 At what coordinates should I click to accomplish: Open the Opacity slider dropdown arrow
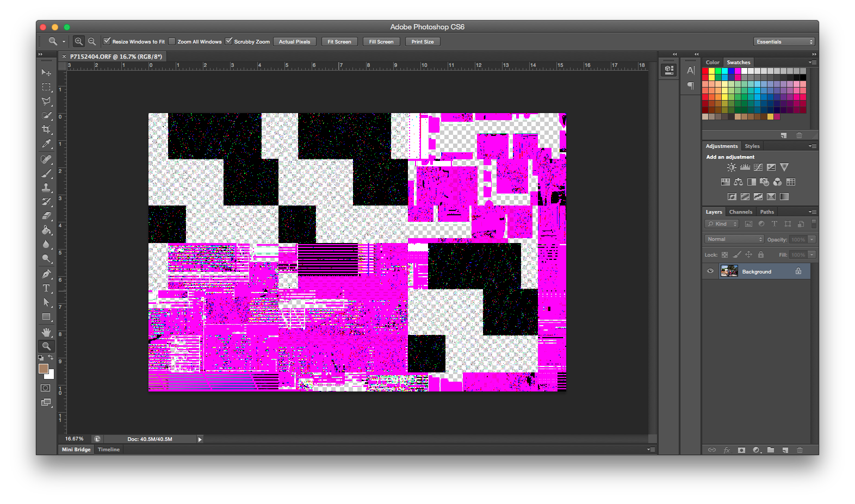[x=812, y=239]
